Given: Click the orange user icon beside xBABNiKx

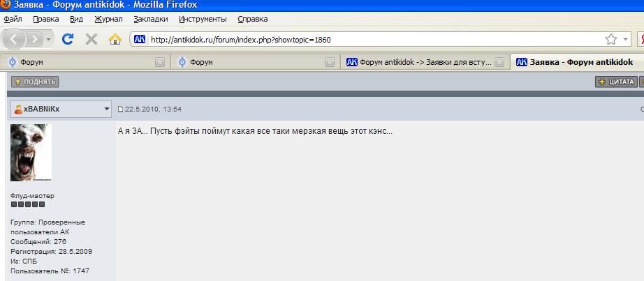Looking at the screenshot, I should 18,109.
